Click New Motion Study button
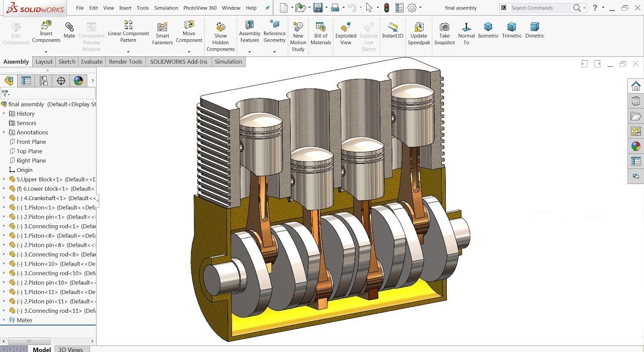This screenshot has height=352, width=644. pyautogui.click(x=298, y=36)
